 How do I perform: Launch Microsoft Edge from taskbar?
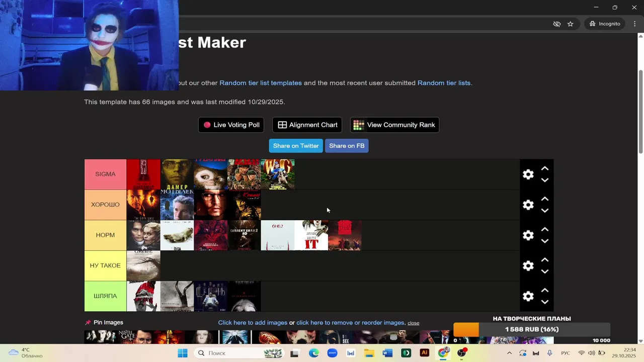click(x=314, y=353)
